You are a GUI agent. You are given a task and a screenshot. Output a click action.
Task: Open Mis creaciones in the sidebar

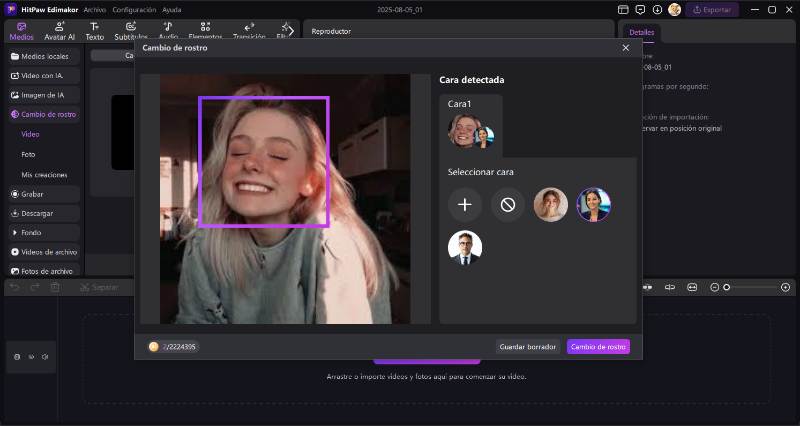coord(44,174)
